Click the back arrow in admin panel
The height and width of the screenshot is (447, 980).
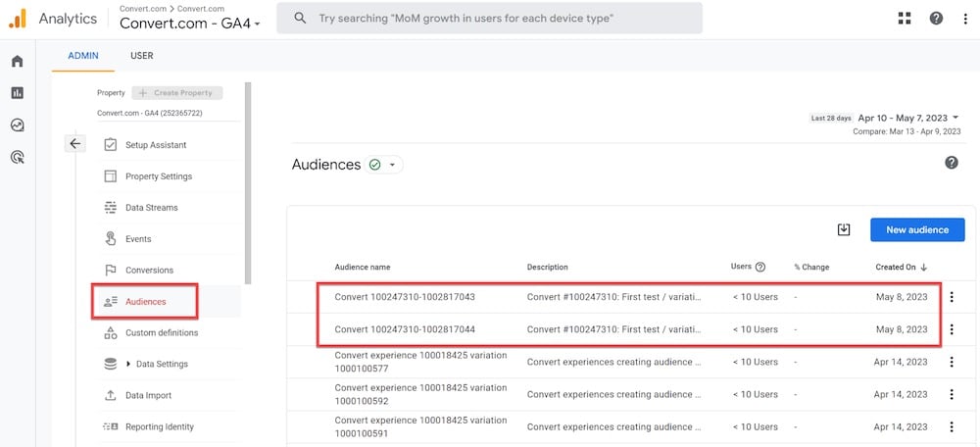pos(75,144)
